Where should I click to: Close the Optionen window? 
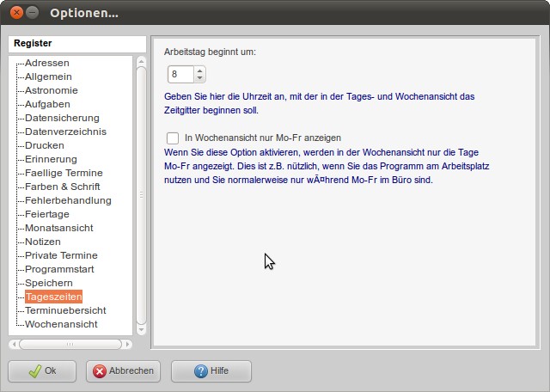pos(16,13)
